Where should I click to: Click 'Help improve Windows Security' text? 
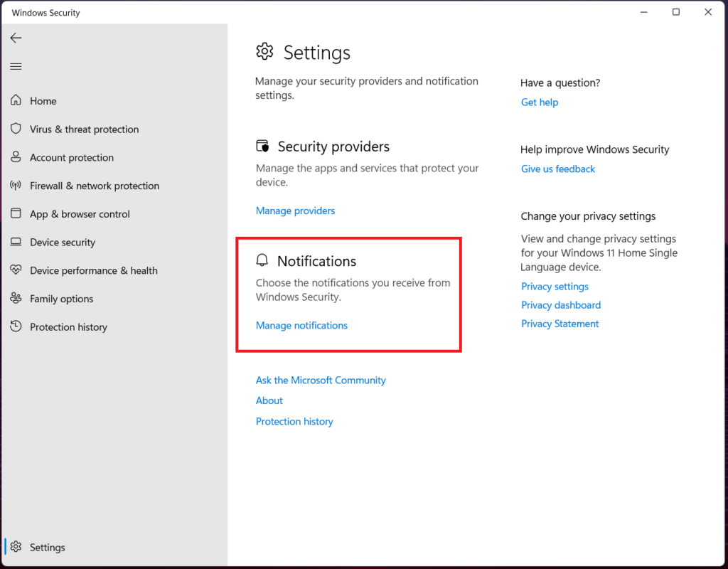(595, 149)
